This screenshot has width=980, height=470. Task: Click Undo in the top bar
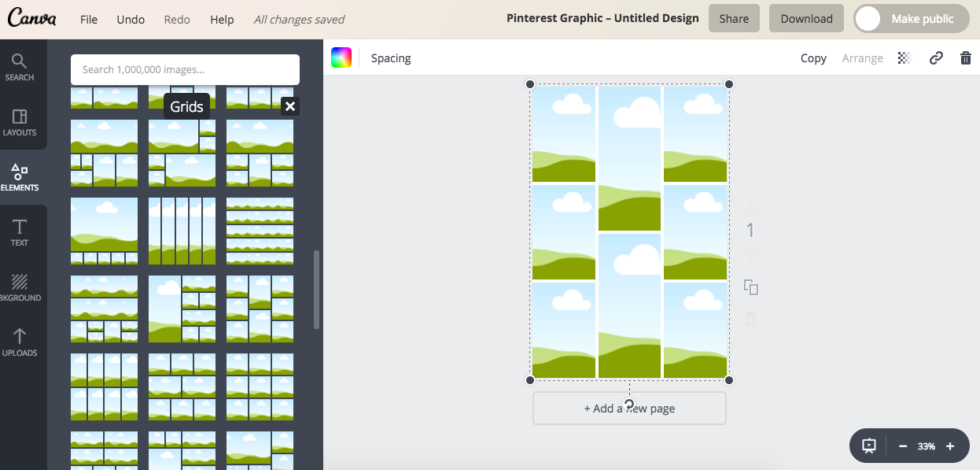tap(131, 19)
